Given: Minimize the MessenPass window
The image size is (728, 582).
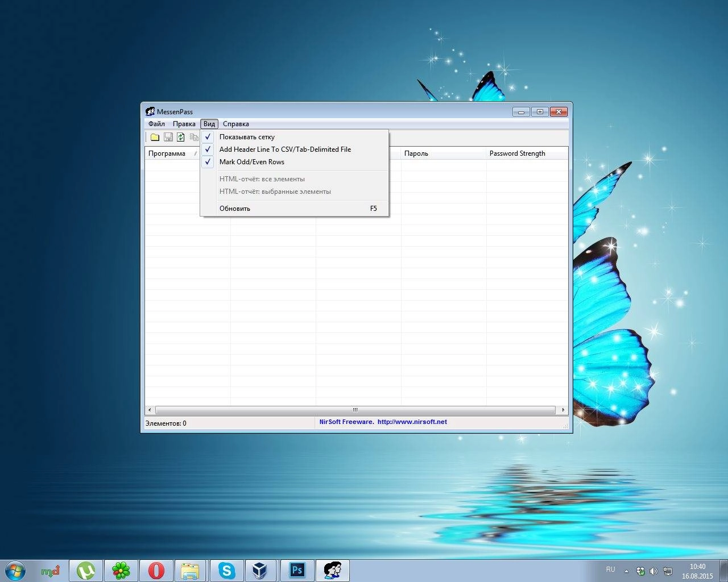Looking at the screenshot, I should point(521,111).
